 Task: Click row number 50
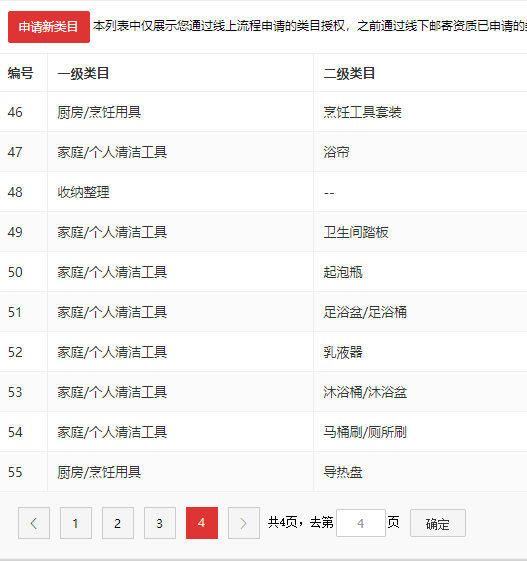pyautogui.click(x=15, y=272)
